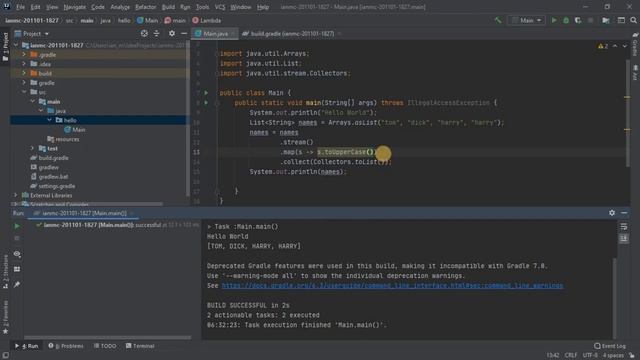Click the layout icon in the Run panel sidebar

coord(17,269)
